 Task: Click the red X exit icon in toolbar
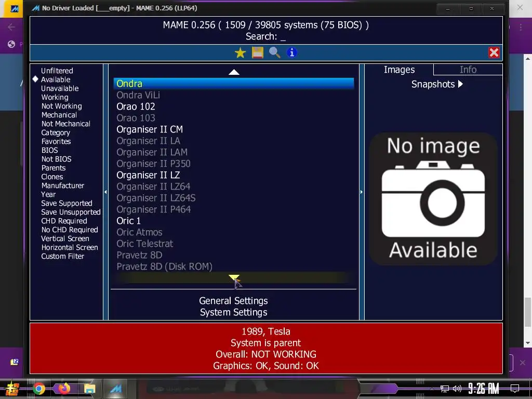coord(494,52)
